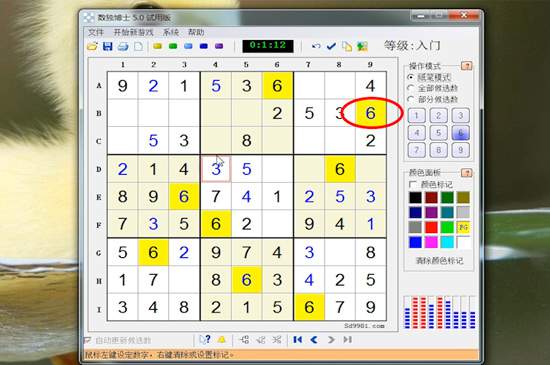Pick the dark blue marker button in the toolbar
Screen dimensions: 550x365
pos(204,46)
